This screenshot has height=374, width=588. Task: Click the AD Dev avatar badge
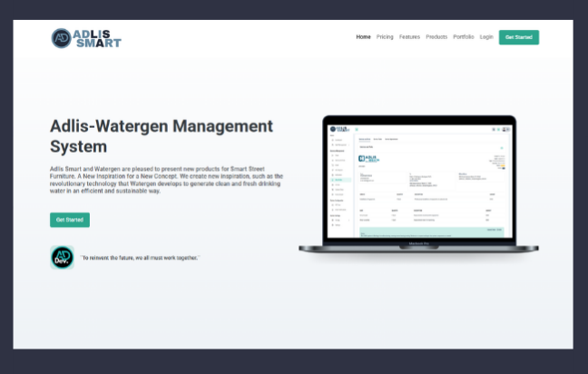tap(62, 257)
